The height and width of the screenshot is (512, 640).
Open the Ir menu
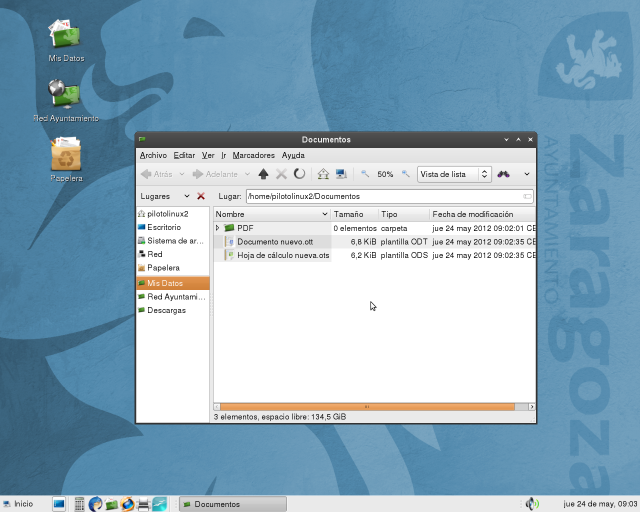[224, 156]
